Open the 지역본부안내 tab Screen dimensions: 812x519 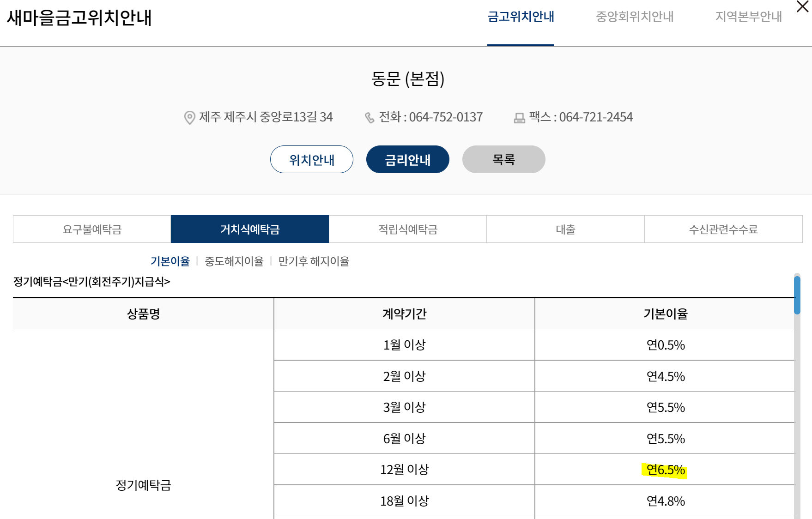pyautogui.click(x=748, y=17)
